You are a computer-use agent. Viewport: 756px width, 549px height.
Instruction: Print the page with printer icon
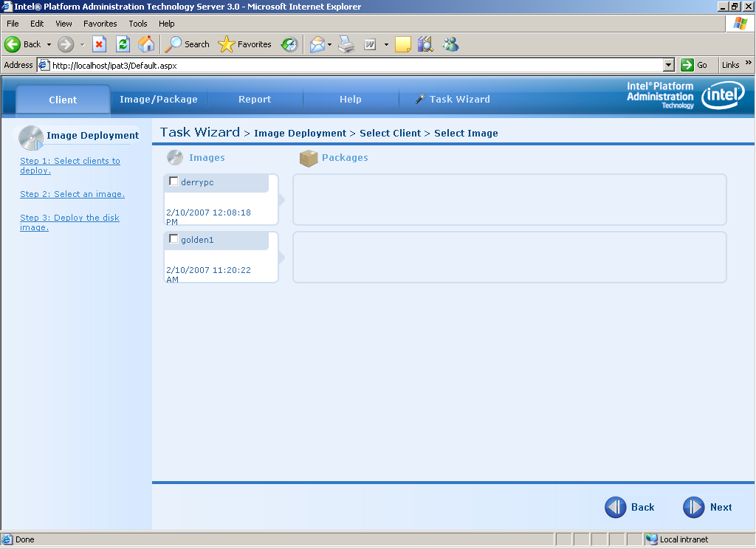346,44
